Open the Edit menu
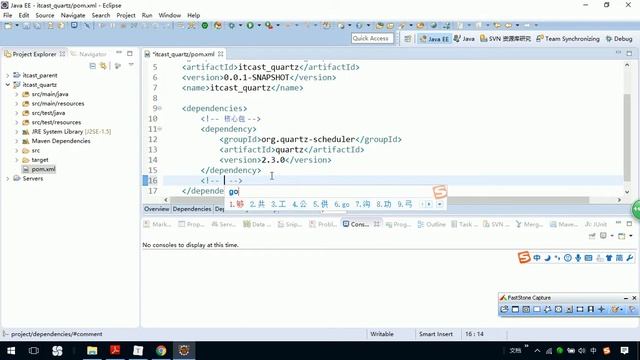This screenshot has width=640, height=360. click(24, 15)
